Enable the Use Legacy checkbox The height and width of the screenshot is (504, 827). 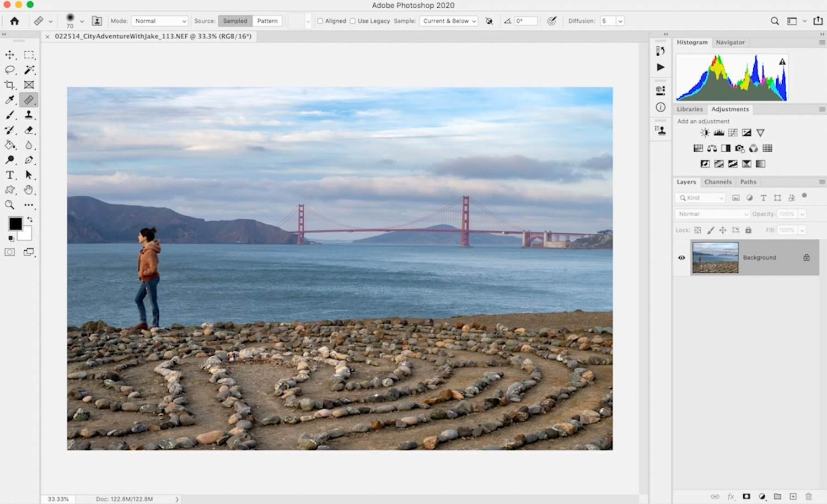coord(353,21)
